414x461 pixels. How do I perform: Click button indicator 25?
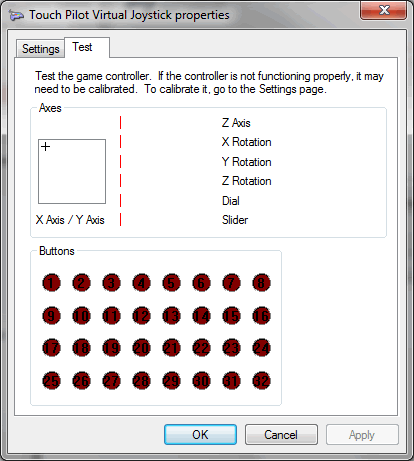pyautogui.click(x=51, y=381)
